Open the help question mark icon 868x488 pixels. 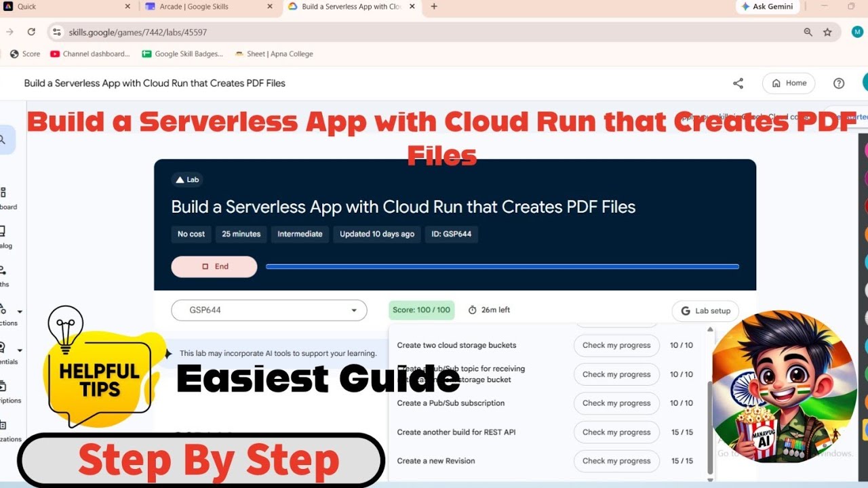839,83
